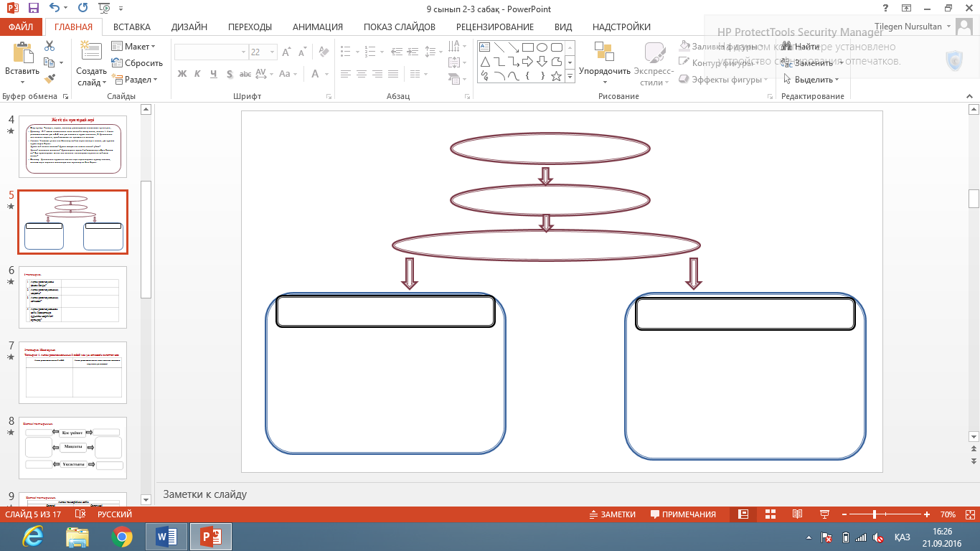Select slide 6 thumbnail

(72, 297)
